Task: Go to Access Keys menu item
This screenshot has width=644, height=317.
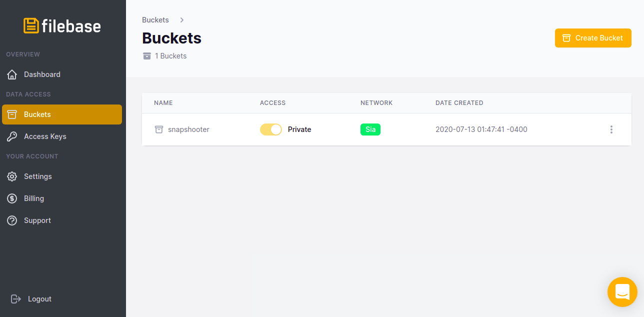Action: [x=45, y=136]
